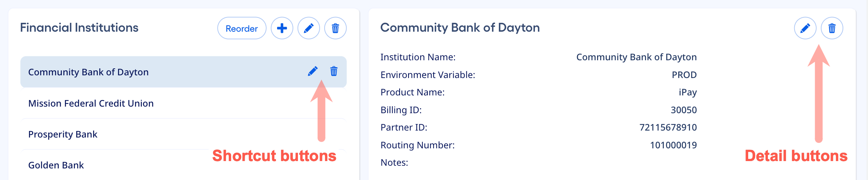Click the shortcut trash on Community Bank row

[x=334, y=71]
